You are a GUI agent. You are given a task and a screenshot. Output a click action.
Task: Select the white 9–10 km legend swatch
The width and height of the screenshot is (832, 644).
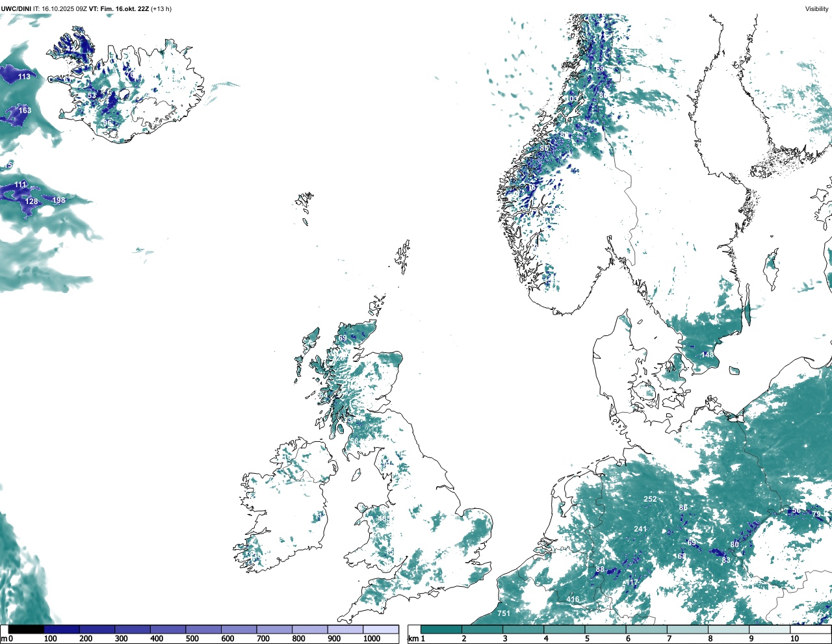(770, 629)
